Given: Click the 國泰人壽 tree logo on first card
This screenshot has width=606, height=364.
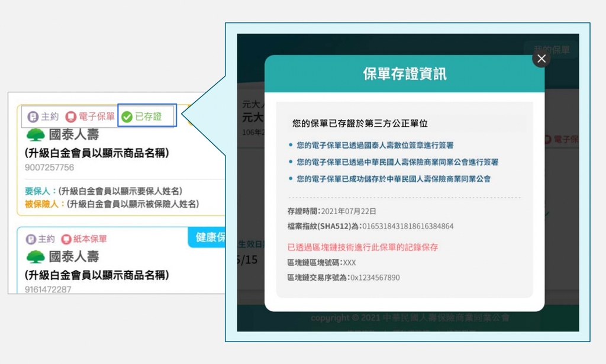Looking at the screenshot, I should point(36,135).
